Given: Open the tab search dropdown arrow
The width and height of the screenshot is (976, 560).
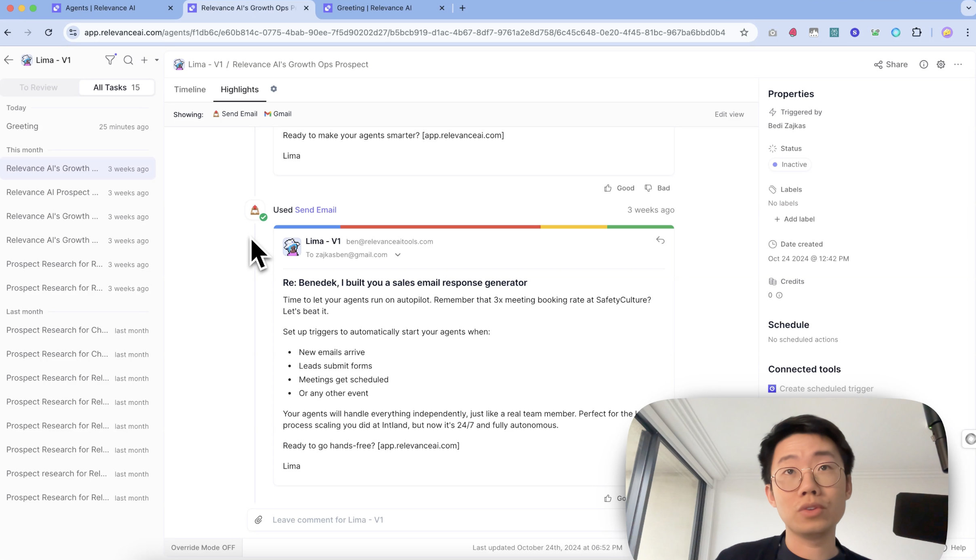Looking at the screenshot, I should (969, 8).
